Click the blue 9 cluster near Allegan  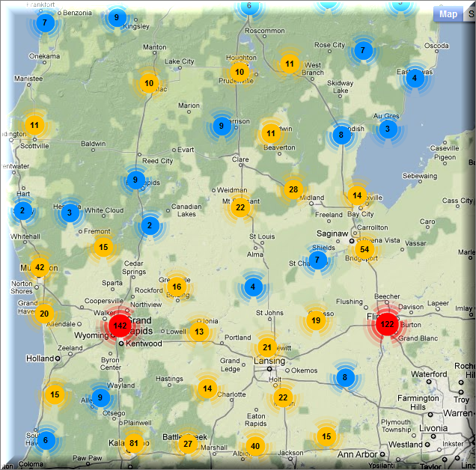coord(100,397)
